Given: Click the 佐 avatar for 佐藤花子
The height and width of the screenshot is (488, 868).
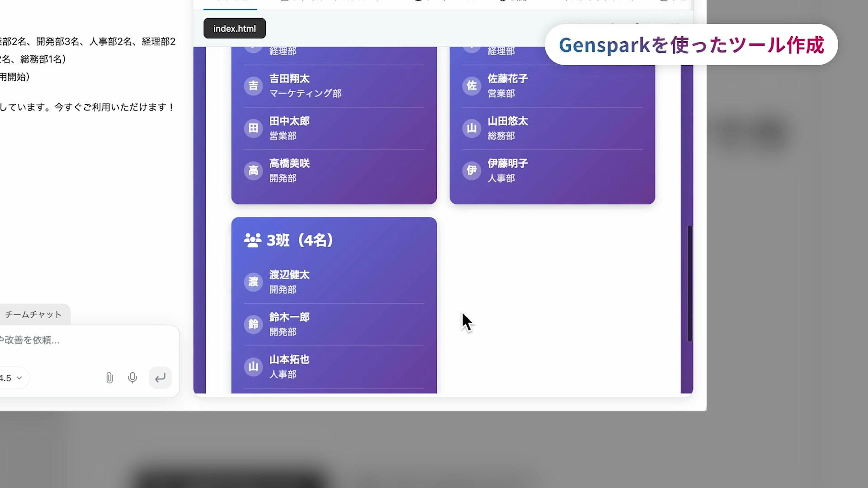Looking at the screenshot, I should [471, 86].
